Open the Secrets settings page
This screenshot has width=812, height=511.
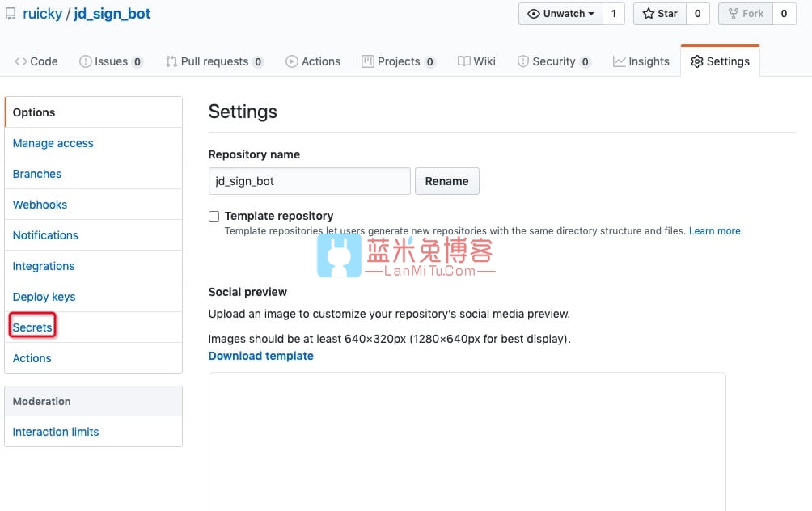pyautogui.click(x=93, y=327)
